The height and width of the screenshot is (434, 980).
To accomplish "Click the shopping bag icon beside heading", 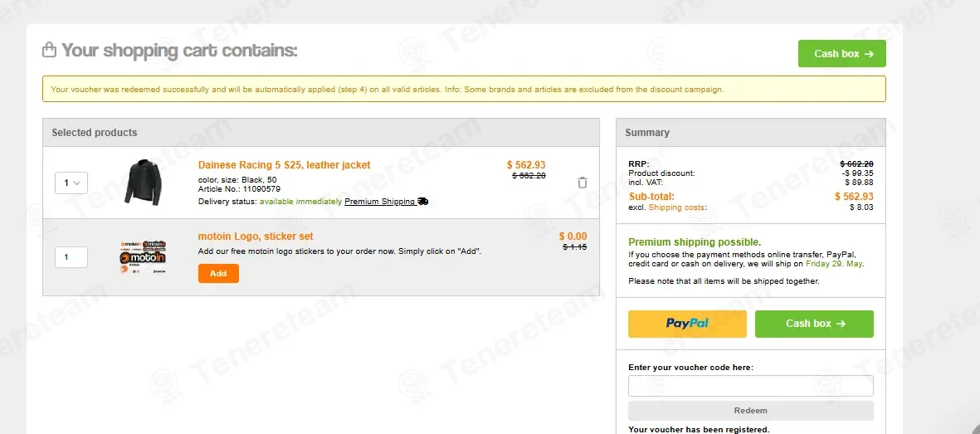I will point(50,50).
